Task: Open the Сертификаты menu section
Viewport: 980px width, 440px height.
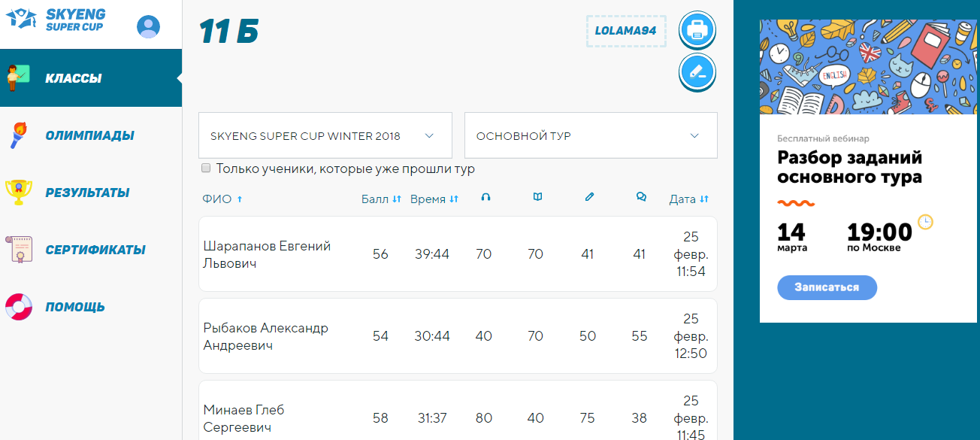Action: click(x=91, y=250)
